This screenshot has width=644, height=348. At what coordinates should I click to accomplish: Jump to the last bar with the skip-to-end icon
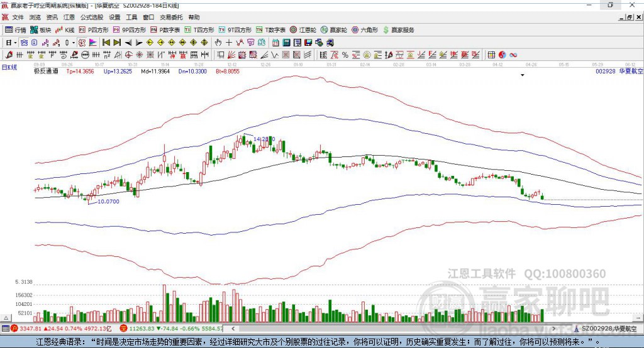(x=117, y=42)
